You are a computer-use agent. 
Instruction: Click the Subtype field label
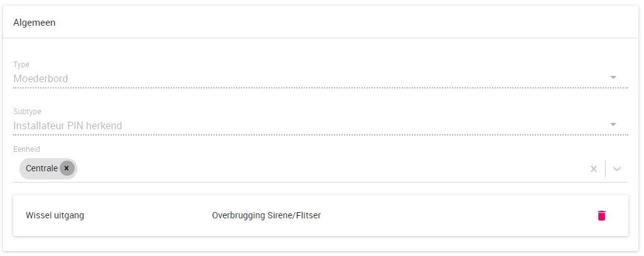tap(27, 112)
